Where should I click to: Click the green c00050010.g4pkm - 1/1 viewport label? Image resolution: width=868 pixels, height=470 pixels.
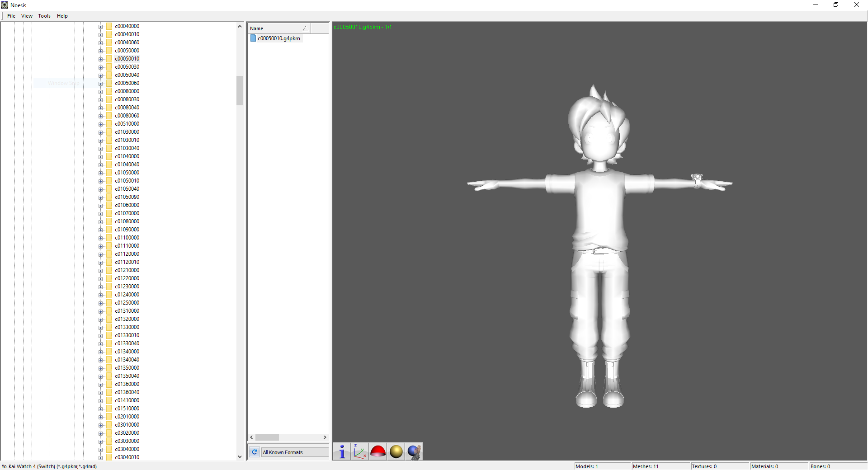pos(363,27)
